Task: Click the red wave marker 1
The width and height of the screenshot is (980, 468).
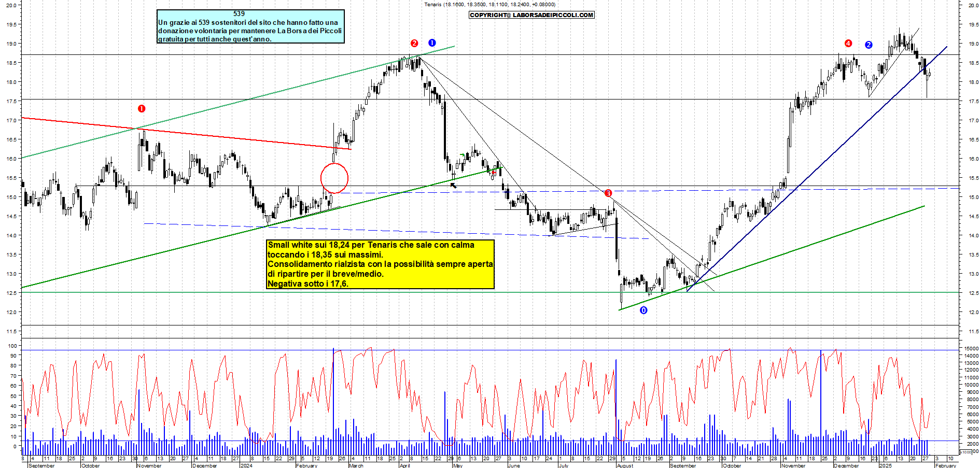Action: pyautogui.click(x=142, y=108)
